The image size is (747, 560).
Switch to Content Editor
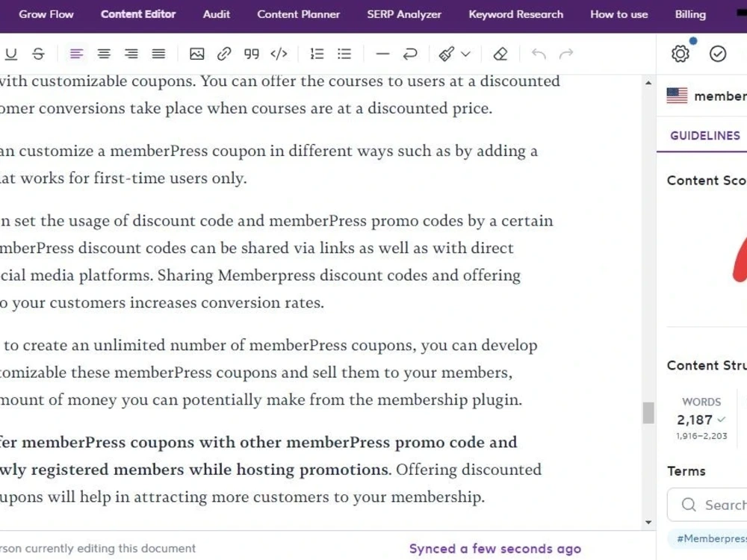(138, 14)
